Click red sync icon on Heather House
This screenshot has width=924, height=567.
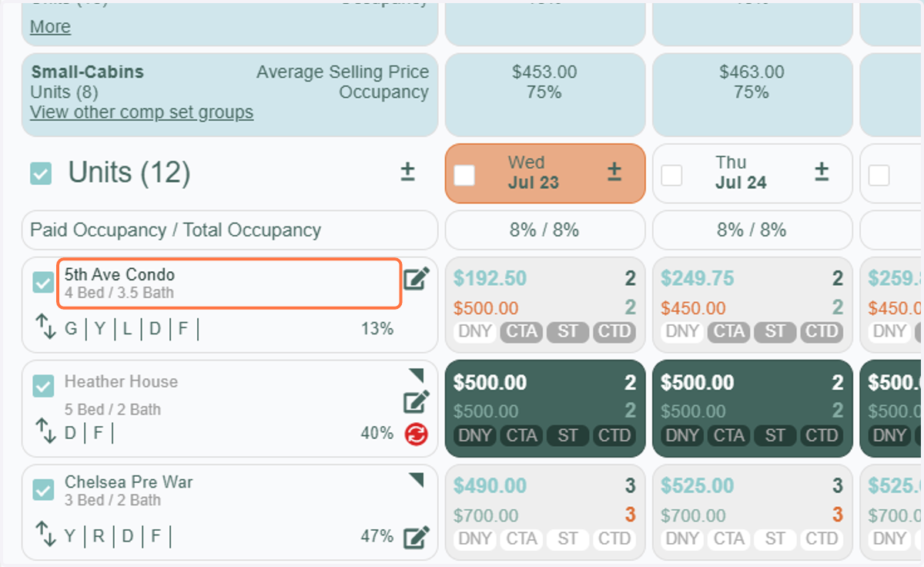tap(416, 434)
